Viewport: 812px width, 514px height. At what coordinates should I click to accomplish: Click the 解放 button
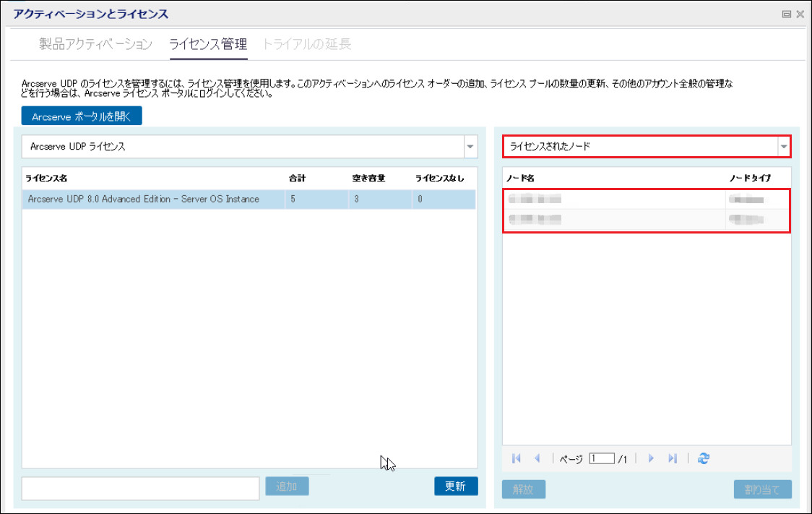[524, 489]
